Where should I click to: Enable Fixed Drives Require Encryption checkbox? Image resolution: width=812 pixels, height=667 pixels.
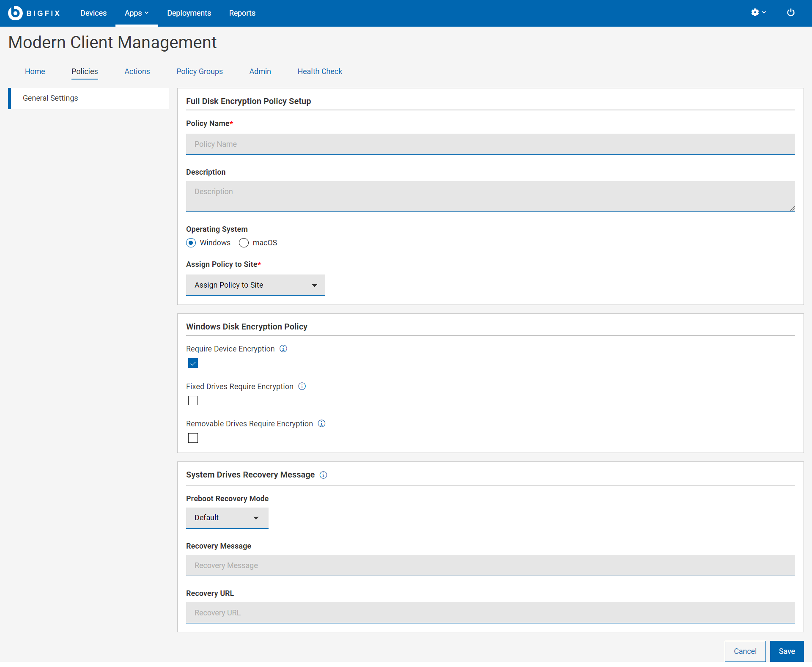click(193, 401)
